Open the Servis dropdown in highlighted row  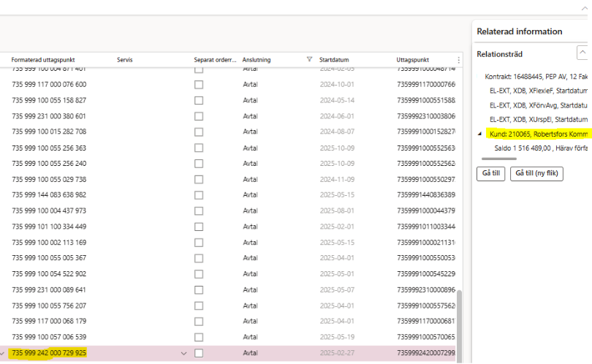(183, 353)
